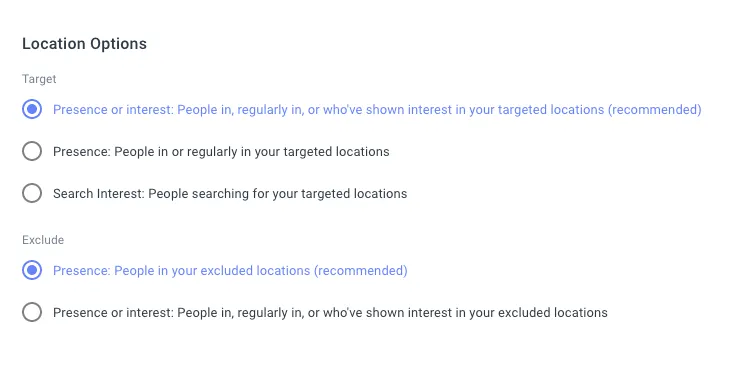Click 'Presence:' at start of the blue Exclude option
Image resolution: width=741 pixels, height=370 pixels.
tap(82, 271)
